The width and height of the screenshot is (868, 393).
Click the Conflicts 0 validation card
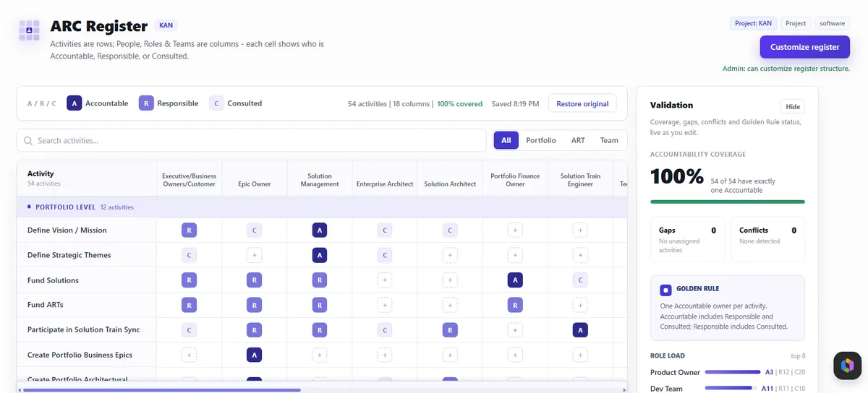pos(767,239)
